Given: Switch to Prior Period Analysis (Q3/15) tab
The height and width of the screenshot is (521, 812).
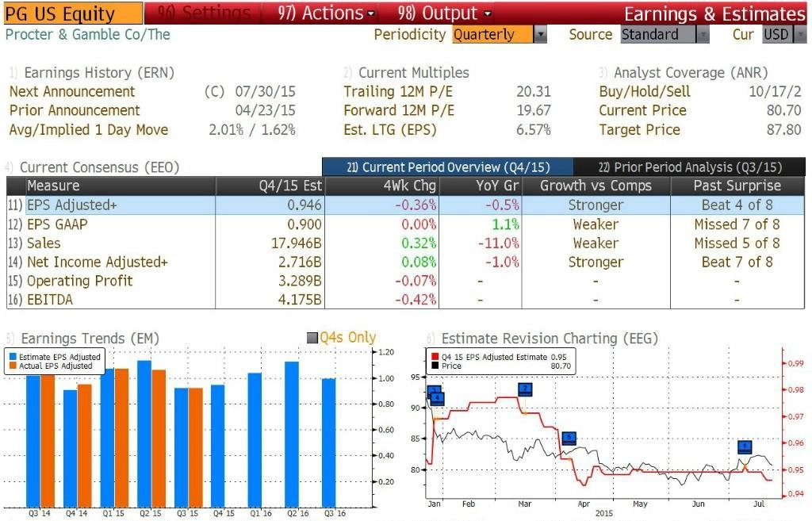Looking at the screenshot, I should [690, 167].
